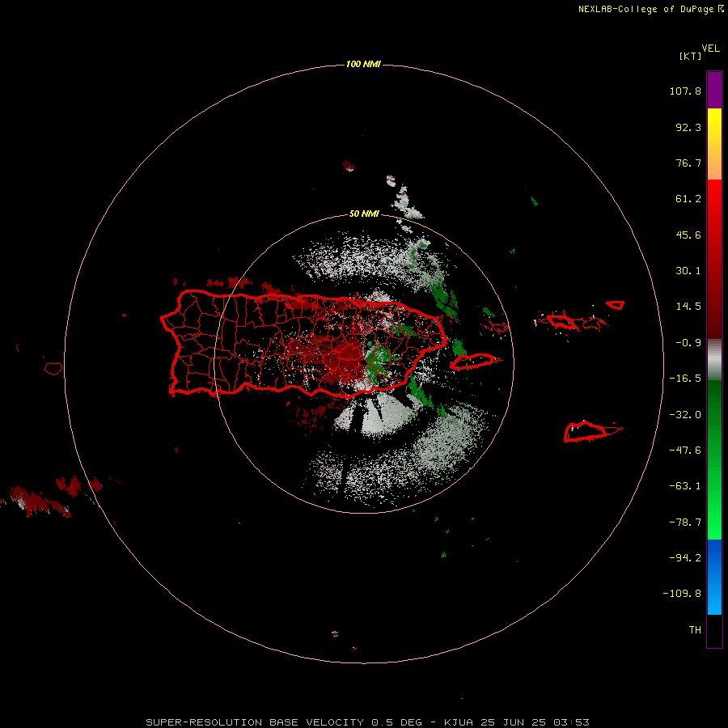Click the VEL legend title
Screen dimensions: 728x728
click(x=710, y=49)
